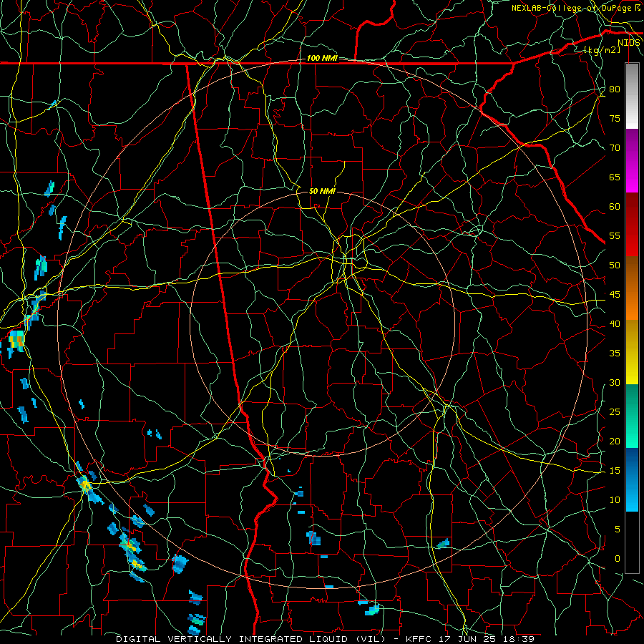Screen dimensions: 644x644
Task: Click the NEXLAB-College of DuPage credit text
Action: click(x=572, y=8)
